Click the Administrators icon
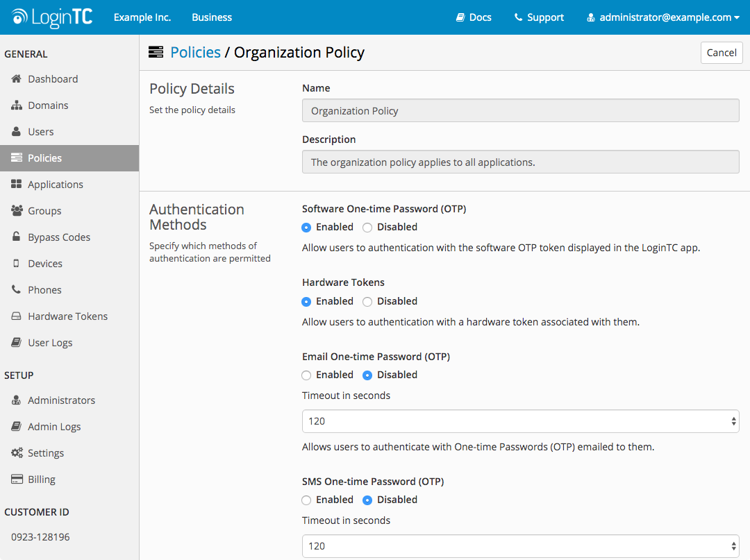The height and width of the screenshot is (560, 750). 16,400
